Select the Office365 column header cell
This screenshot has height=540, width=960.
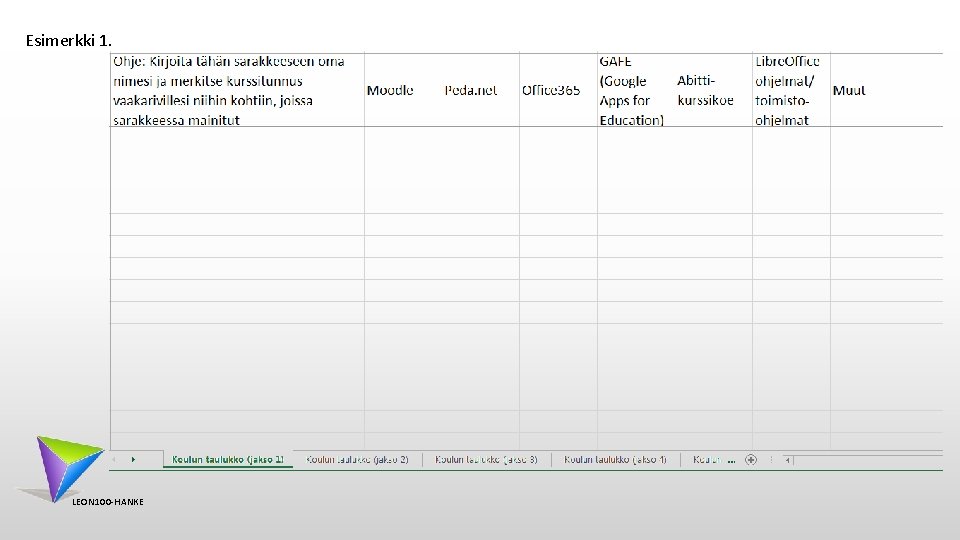(558, 90)
